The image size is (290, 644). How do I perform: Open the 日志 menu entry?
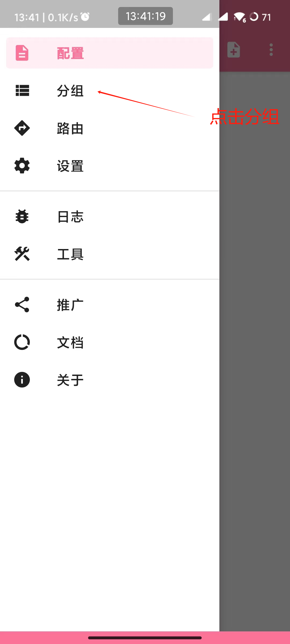(70, 217)
